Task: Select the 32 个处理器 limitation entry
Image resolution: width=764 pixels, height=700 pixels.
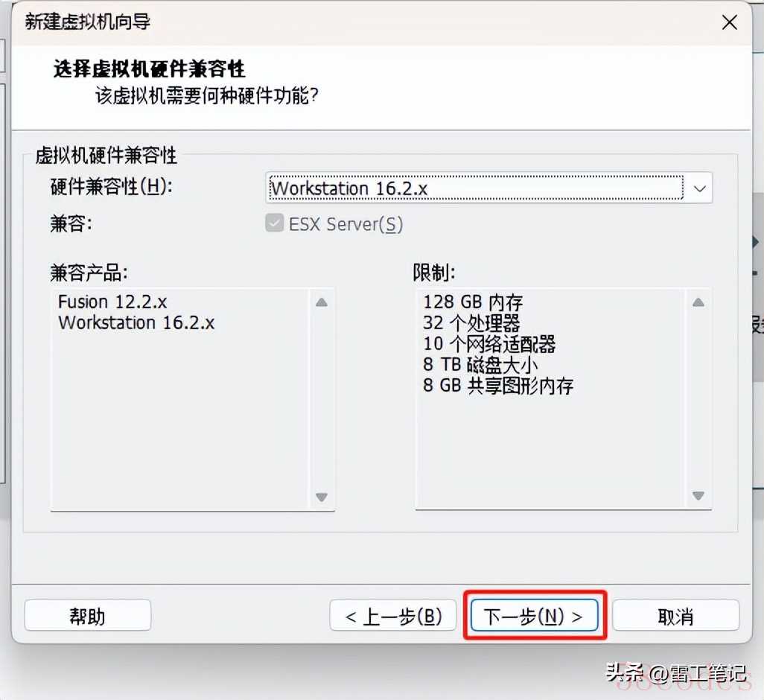Action: click(471, 323)
